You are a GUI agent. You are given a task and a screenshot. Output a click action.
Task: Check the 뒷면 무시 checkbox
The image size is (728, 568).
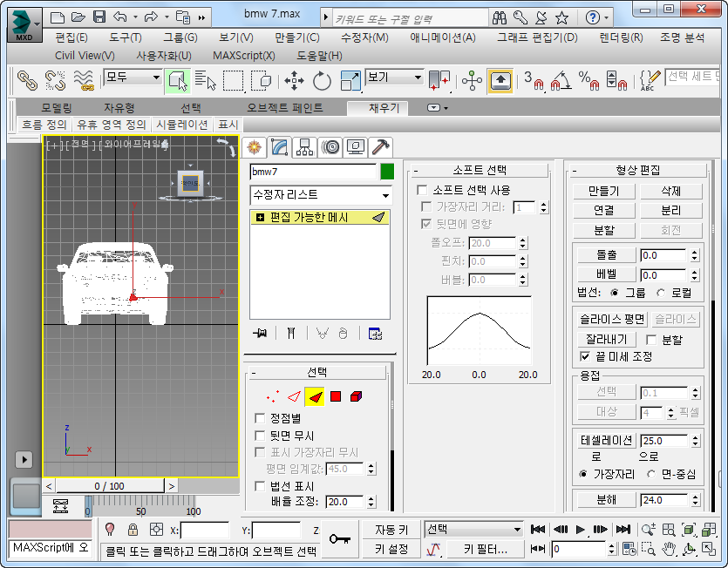point(260,436)
